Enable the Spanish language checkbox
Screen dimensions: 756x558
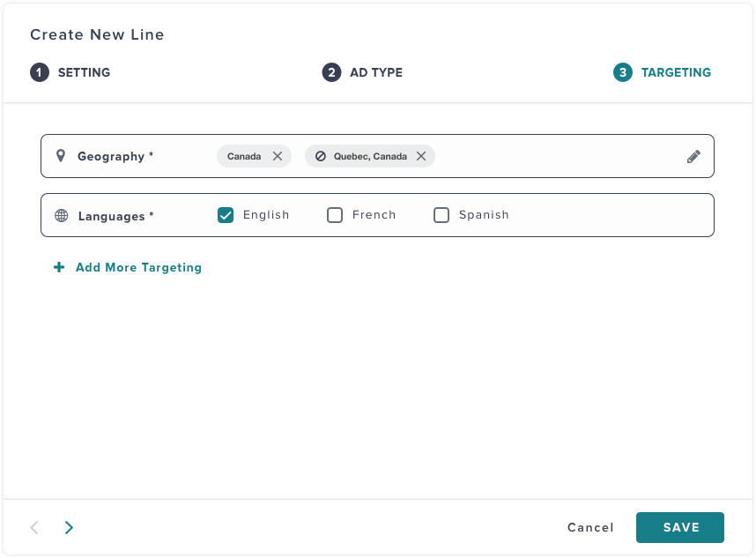(x=441, y=215)
